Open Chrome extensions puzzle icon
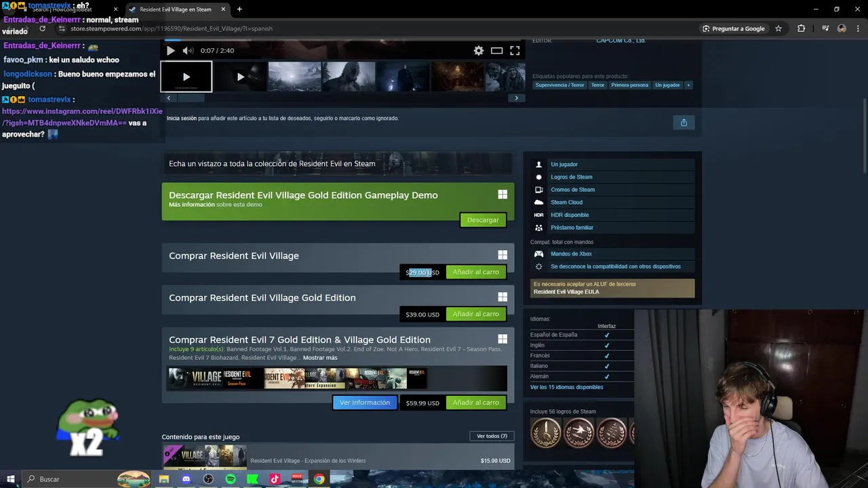Viewport: 868px width, 488px height. pos(802,28)
